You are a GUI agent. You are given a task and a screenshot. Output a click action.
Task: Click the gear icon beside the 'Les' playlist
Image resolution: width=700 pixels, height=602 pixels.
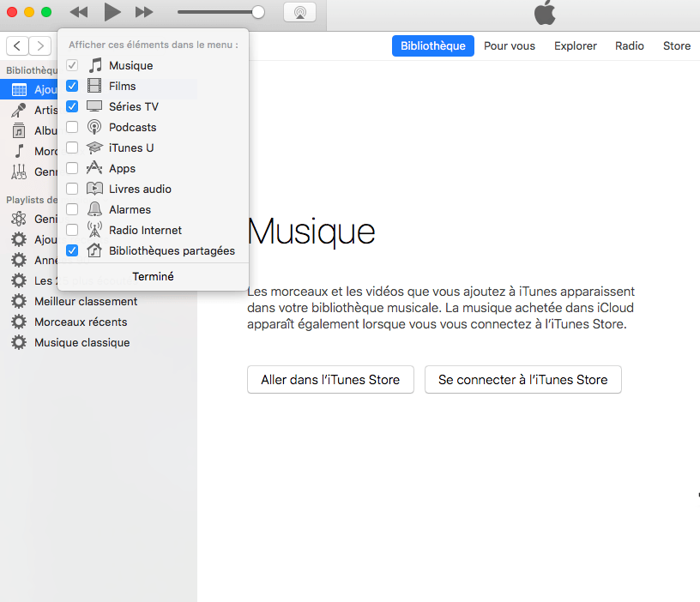[x=19, y=280]
